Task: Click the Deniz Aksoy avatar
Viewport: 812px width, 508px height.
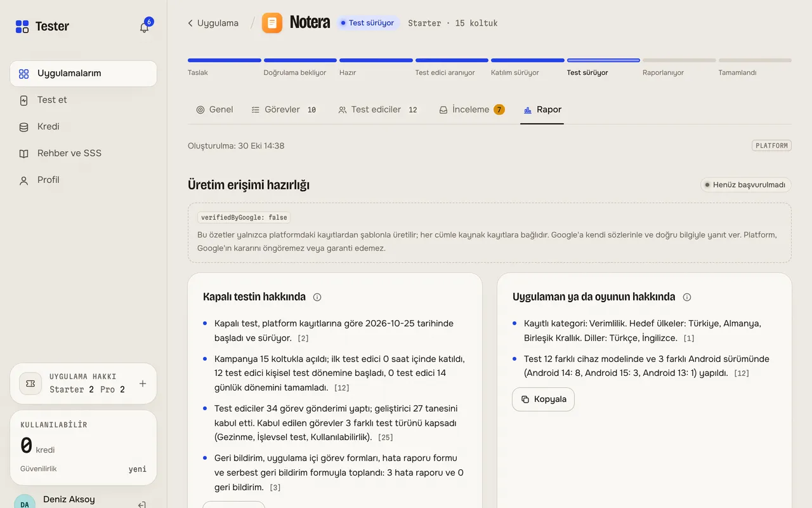Action: coord(25,502)
